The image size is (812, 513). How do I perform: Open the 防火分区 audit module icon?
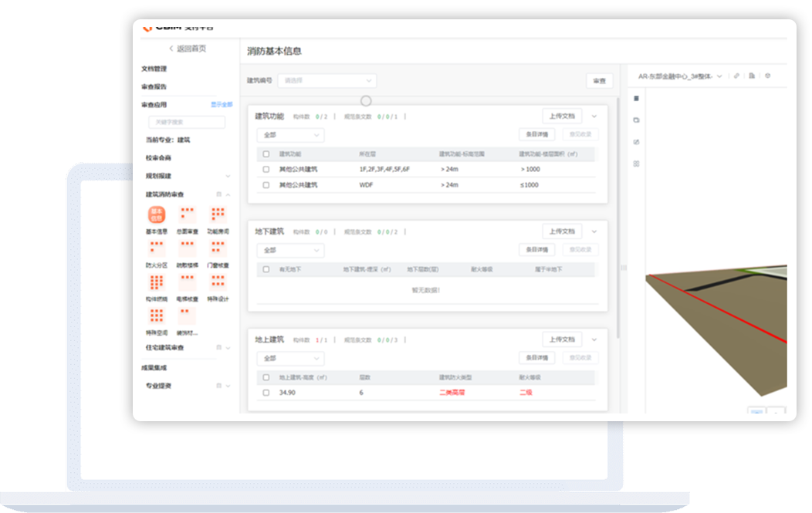[x=156, y=248]
